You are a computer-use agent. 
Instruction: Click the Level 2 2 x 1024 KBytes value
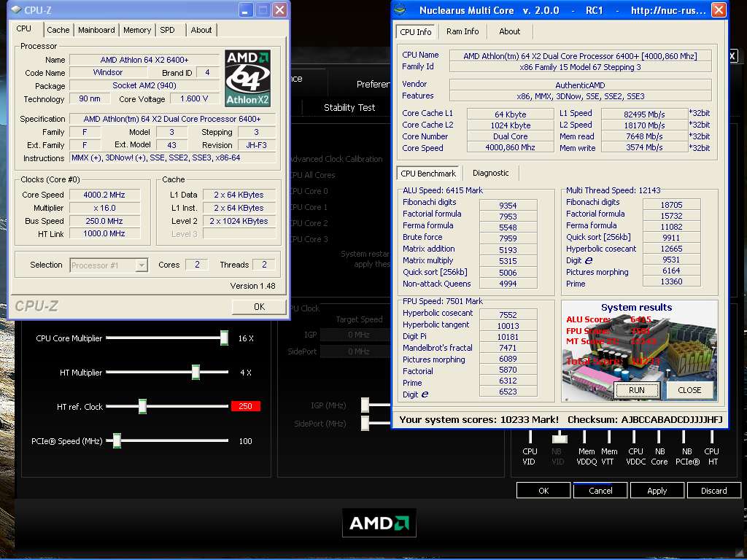point(239,221)
